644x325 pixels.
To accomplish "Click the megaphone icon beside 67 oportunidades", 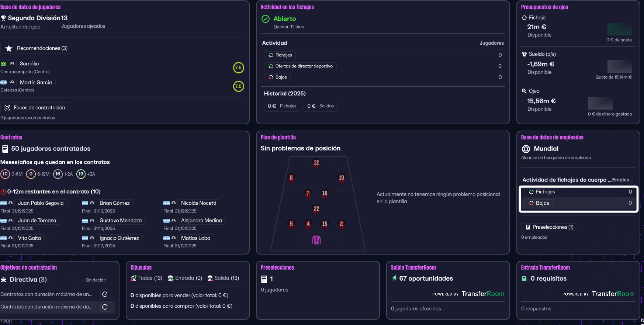I will click(x=394, y=278).
